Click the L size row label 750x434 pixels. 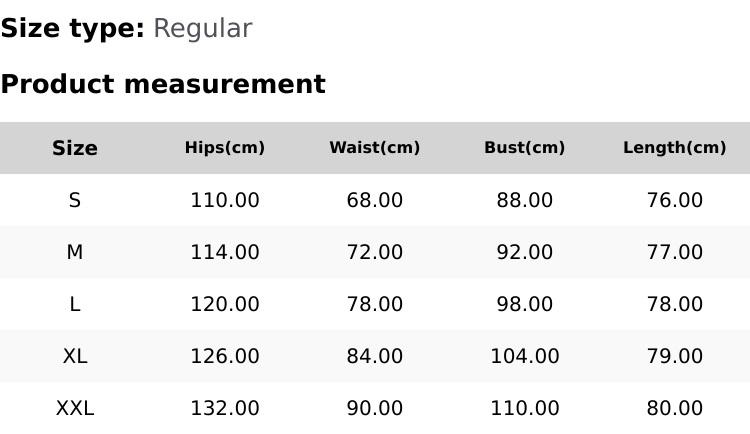click(75, 304)
